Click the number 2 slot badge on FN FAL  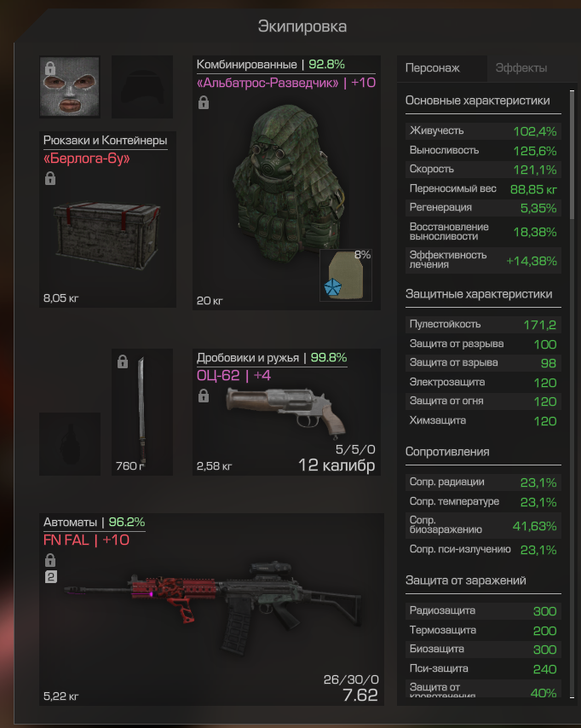pos(50,577)
